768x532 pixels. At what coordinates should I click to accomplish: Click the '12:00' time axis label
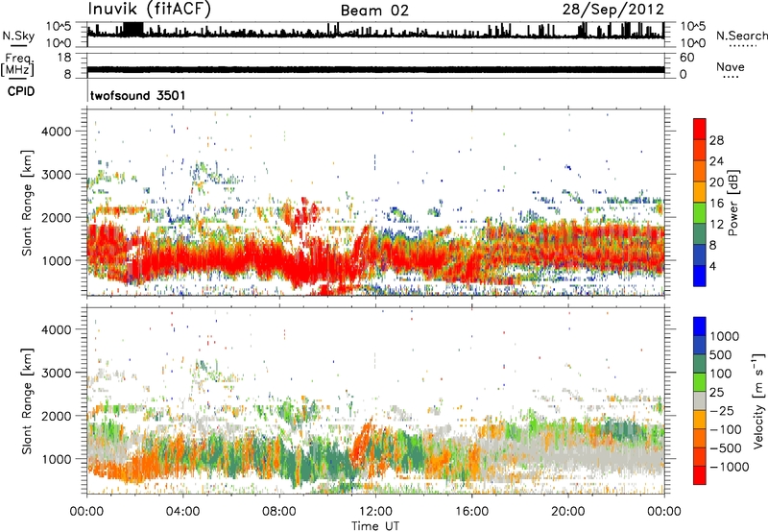375,512
